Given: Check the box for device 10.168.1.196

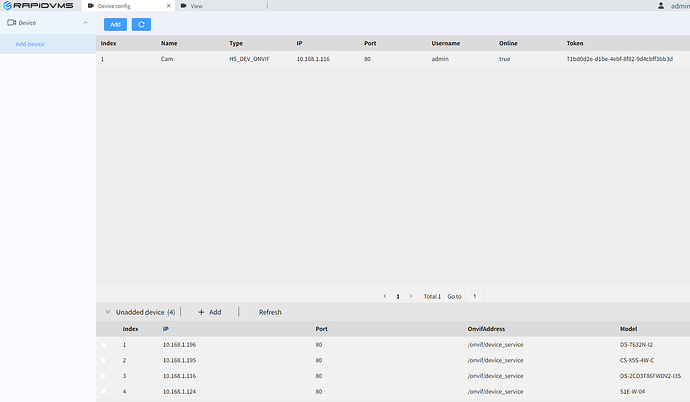Looking at the screenshot, I should click(103, 344).
